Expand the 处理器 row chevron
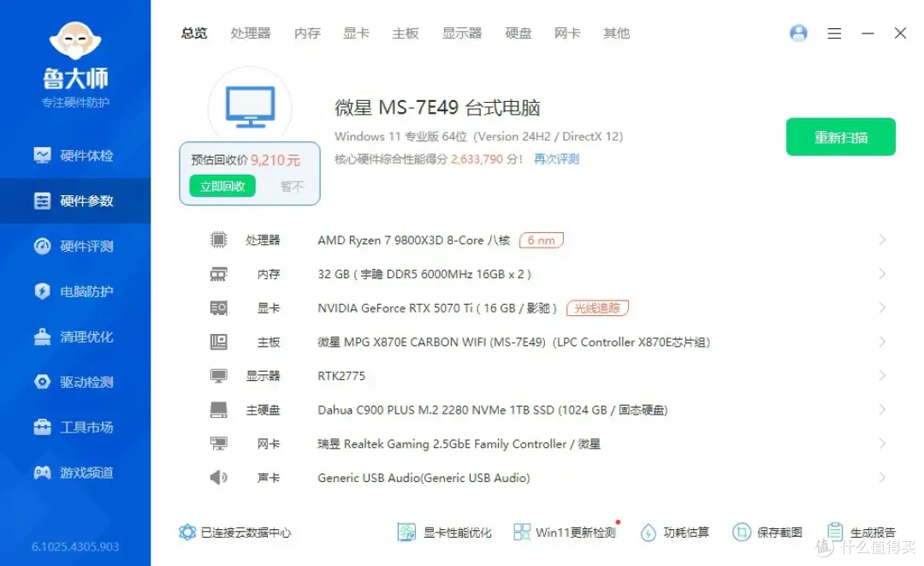Viewport: 924px width, 566px height. point(882,240)
